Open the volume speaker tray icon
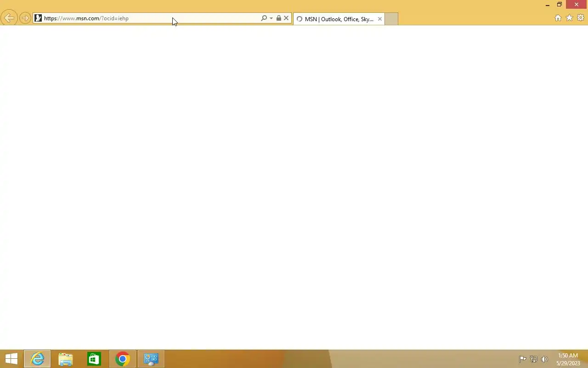Screen dimensions: 588x368 pyautogui.click(x=545, y=359)
